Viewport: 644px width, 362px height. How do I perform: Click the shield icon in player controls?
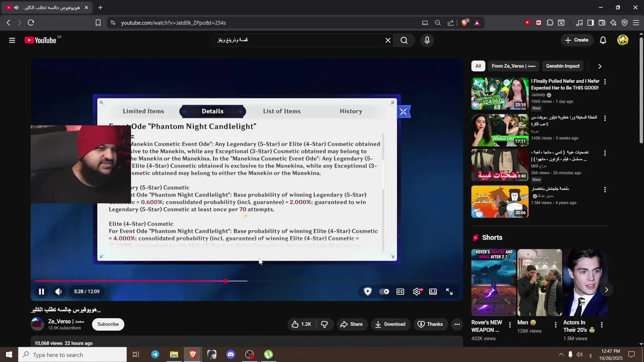pyautogui.click(x=368, y=292)
